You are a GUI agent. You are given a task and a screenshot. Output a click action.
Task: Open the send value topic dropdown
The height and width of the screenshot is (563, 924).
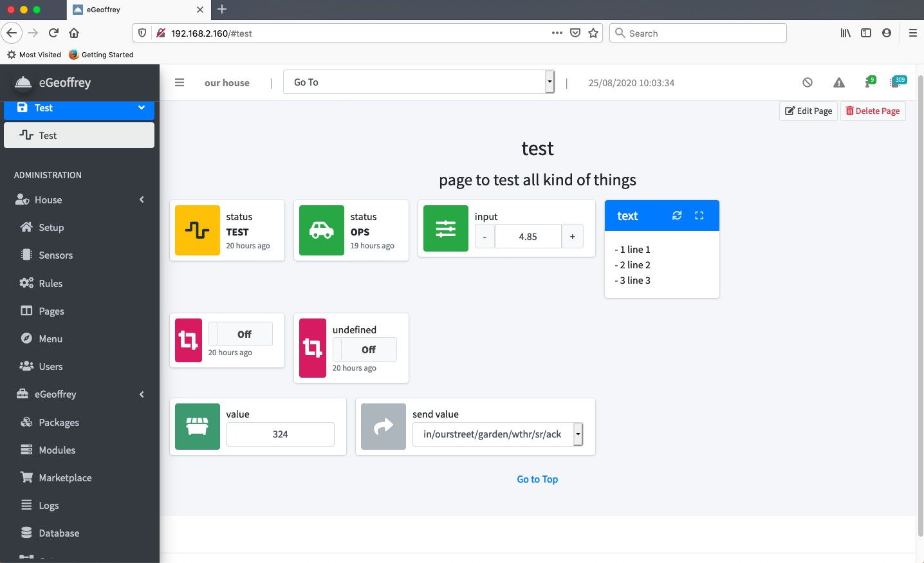point(497,434)
